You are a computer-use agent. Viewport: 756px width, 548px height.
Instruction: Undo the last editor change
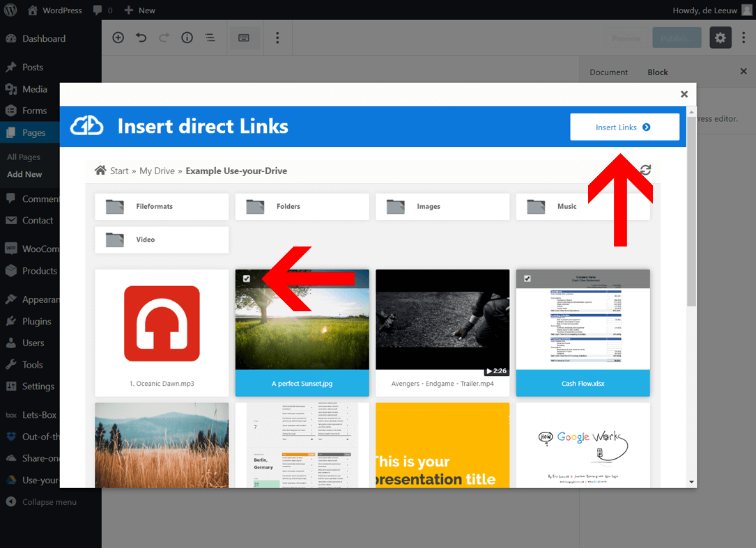(x=141, y=38)
